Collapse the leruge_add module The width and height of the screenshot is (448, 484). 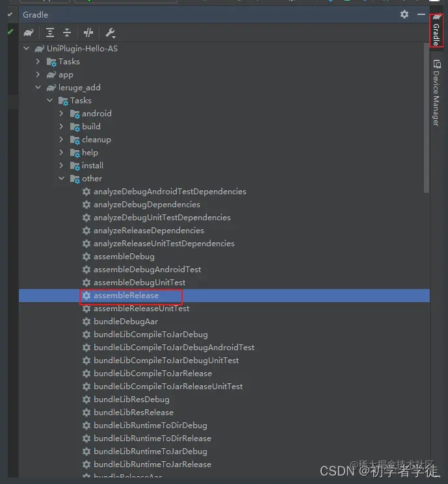click(x=38, y=87)
